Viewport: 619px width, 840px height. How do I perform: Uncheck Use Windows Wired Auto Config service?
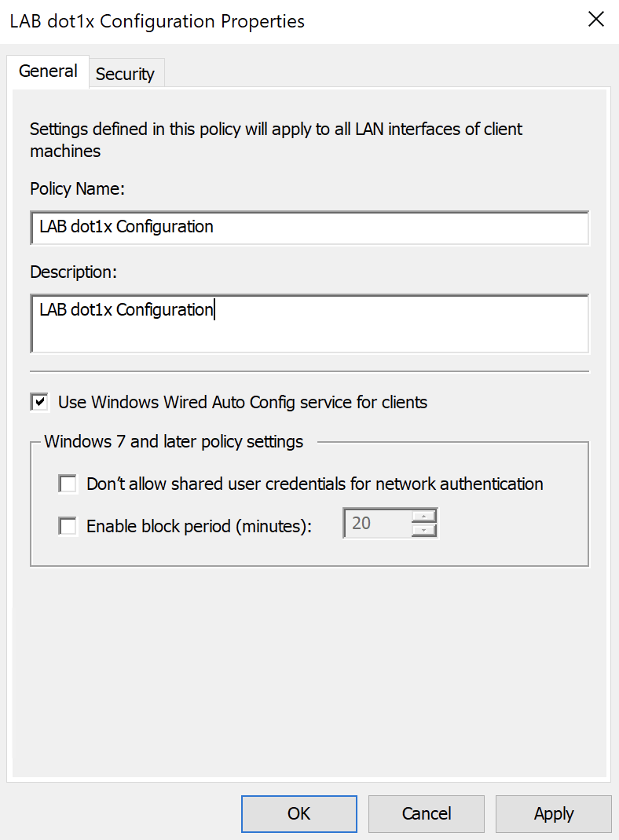(x=39, y=402)
